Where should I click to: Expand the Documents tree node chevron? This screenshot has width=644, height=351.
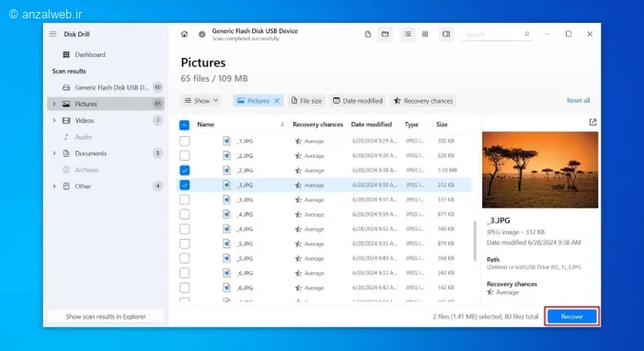tap(53, 153)
